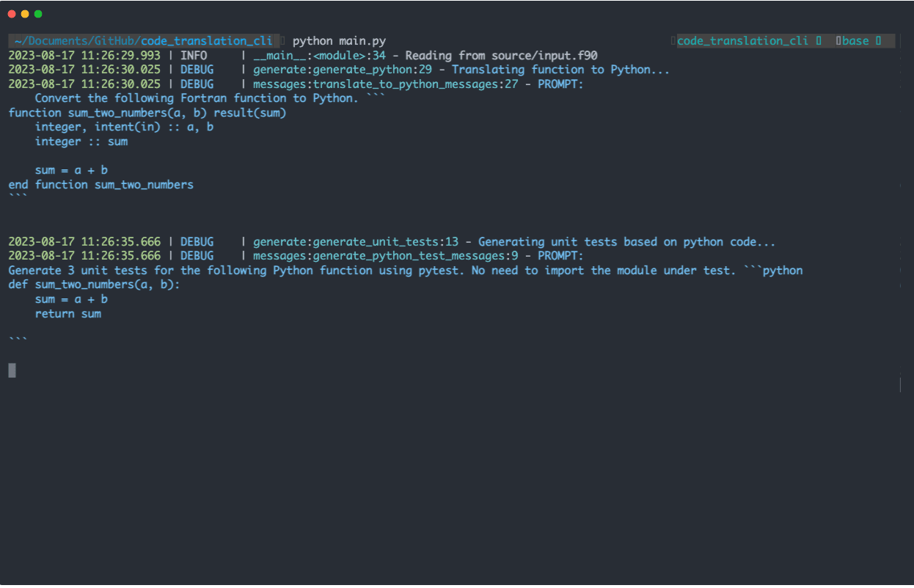Click the python main.py command text

tap(339, 41)
